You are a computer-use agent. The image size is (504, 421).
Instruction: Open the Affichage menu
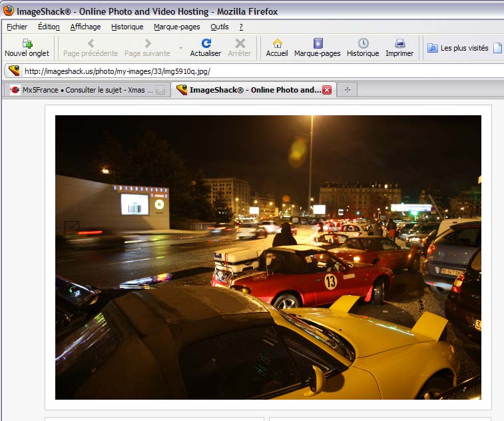pos(85,27)
